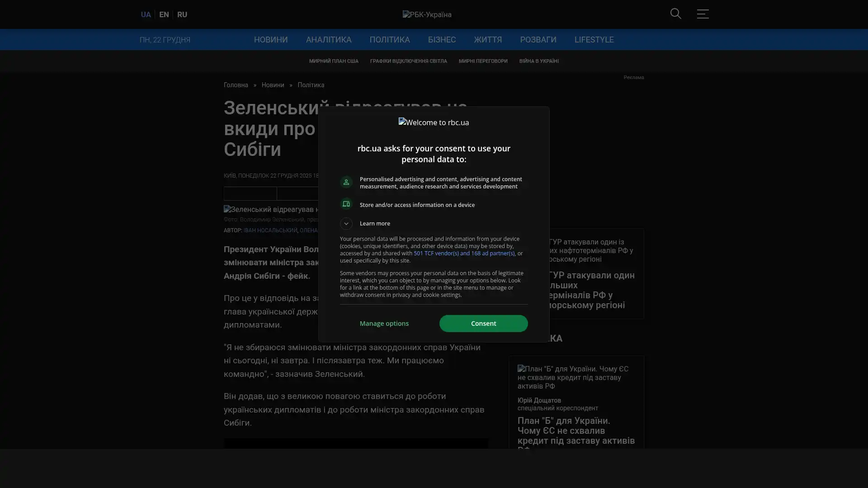868x488 pixels.
Task: Open the РОЗВАГИ navigation item
Action: coord(538,40)
